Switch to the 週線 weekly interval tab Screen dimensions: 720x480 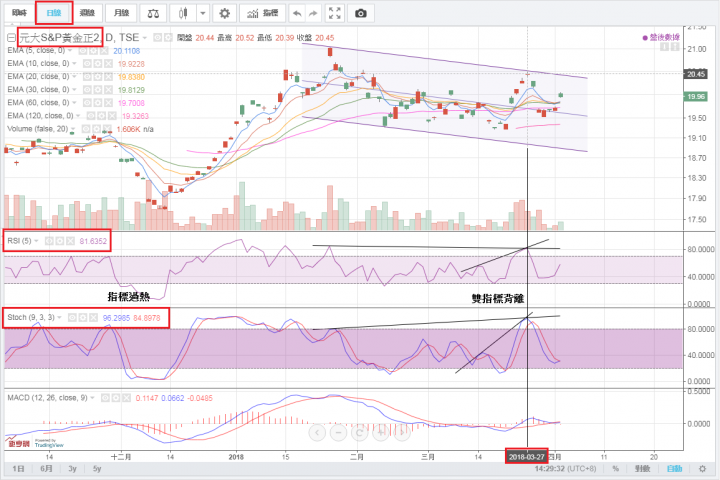(x=87, y=14)
